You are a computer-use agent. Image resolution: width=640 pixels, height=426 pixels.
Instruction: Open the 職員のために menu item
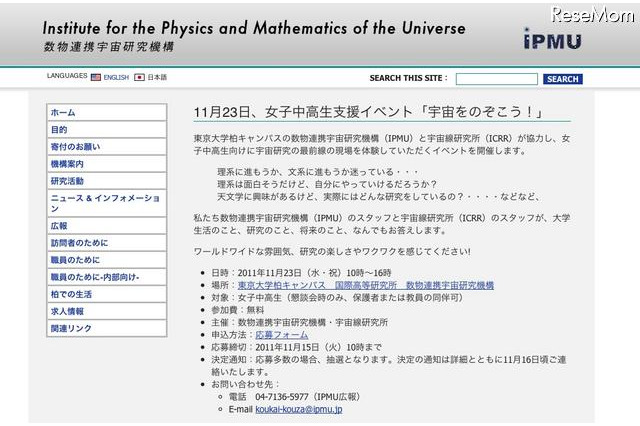coord(107,260)
